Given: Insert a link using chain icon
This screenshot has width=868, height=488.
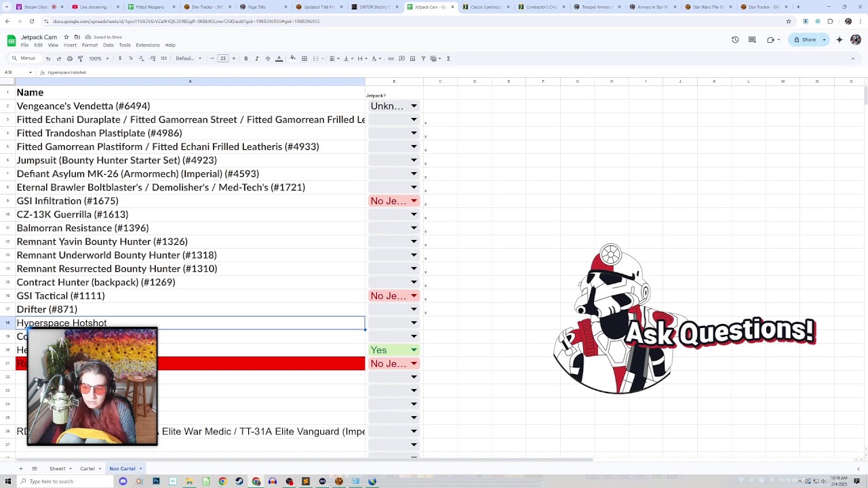Looking at the screenshot, I should 391,58.
